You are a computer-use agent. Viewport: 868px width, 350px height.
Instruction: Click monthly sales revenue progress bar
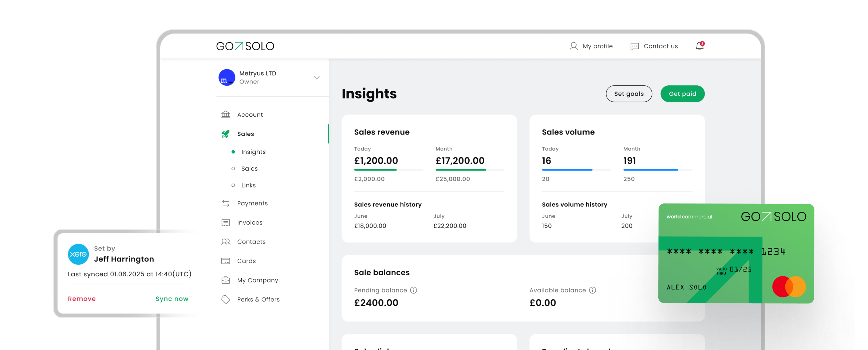pyautogui.click(x=470, y=170)
